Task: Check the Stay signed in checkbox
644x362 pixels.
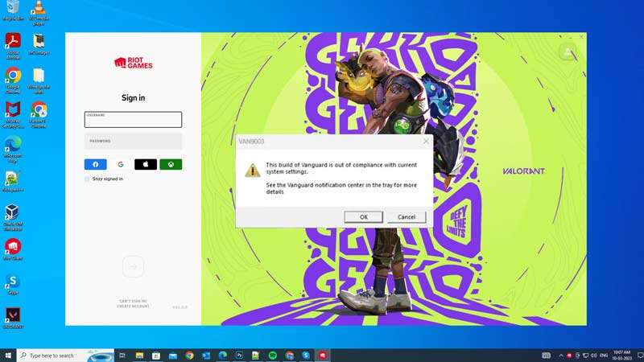Action: pos(87,179)
